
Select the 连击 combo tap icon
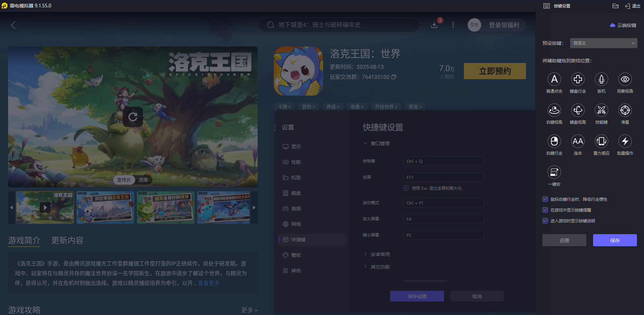point(578,141)
